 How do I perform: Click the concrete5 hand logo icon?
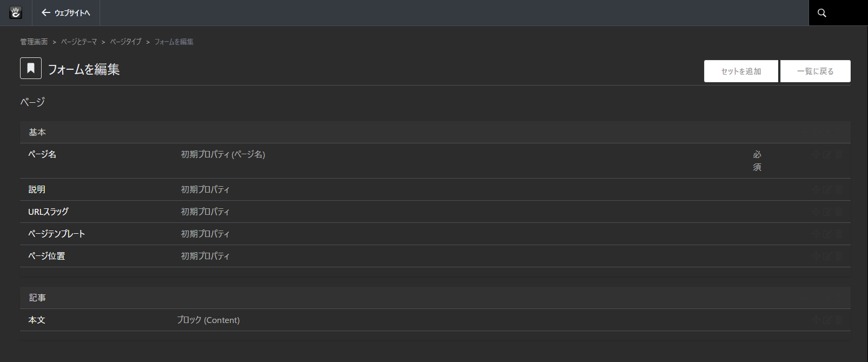(16, 12)
